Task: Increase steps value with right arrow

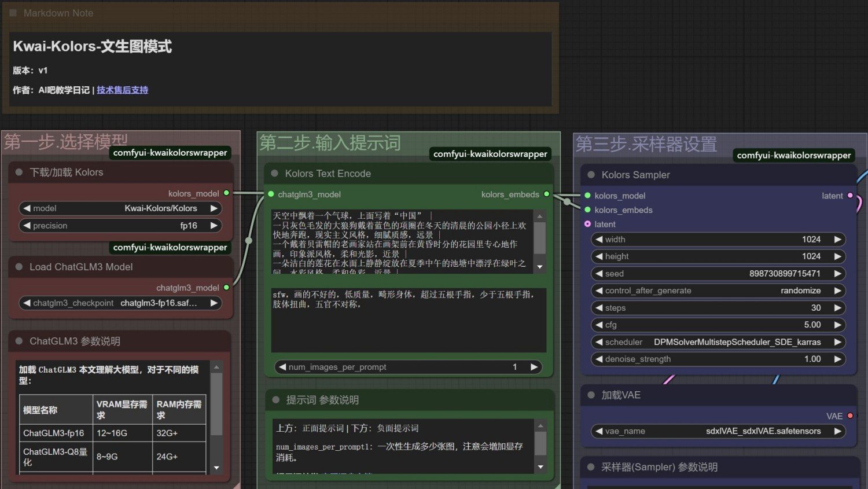Action: (x=837, y=308)
